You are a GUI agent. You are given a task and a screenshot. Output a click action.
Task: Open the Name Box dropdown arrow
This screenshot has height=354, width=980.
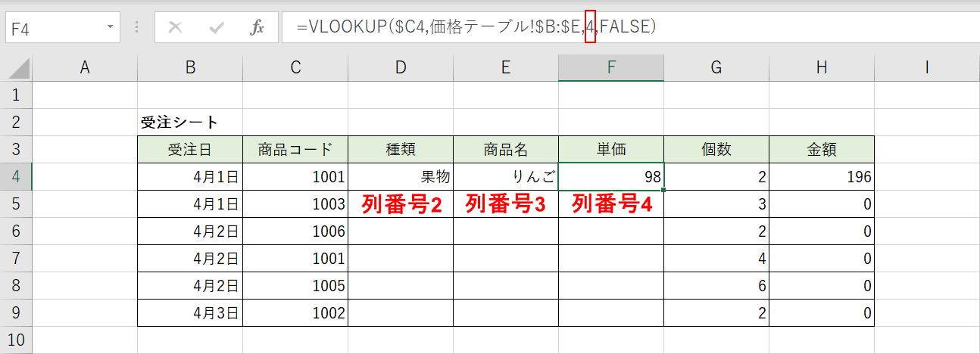[x=111, y=28]
